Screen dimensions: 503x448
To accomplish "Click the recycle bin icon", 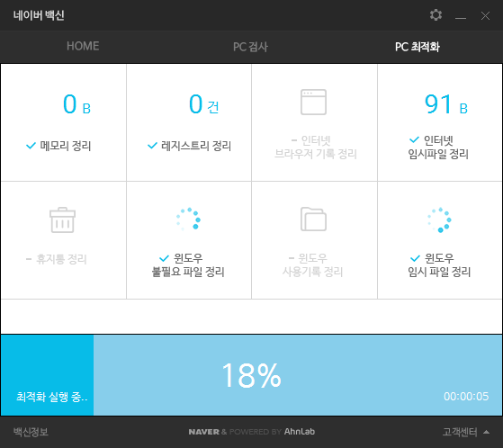I will 62,220.
